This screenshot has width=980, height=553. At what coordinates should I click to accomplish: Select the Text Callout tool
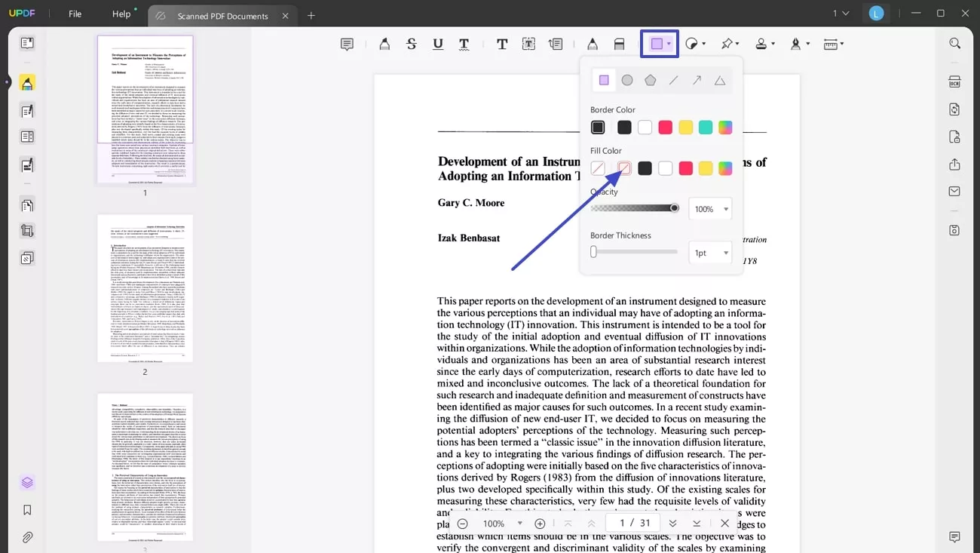click(556, 45)
